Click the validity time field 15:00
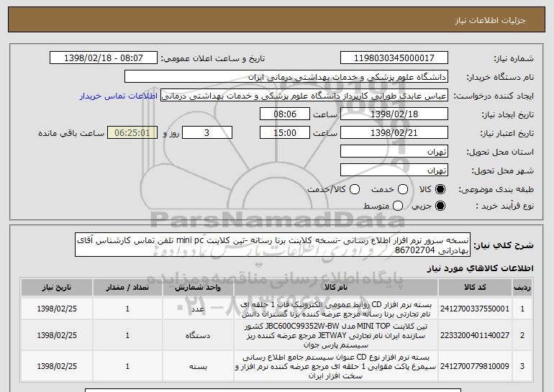The image size is (554, 392). 285,133
